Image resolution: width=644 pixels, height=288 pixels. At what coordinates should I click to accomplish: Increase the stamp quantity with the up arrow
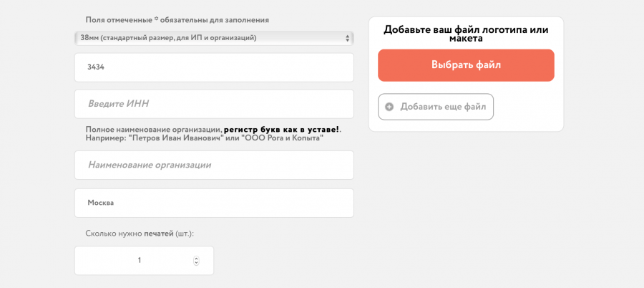tap(197, 258)
